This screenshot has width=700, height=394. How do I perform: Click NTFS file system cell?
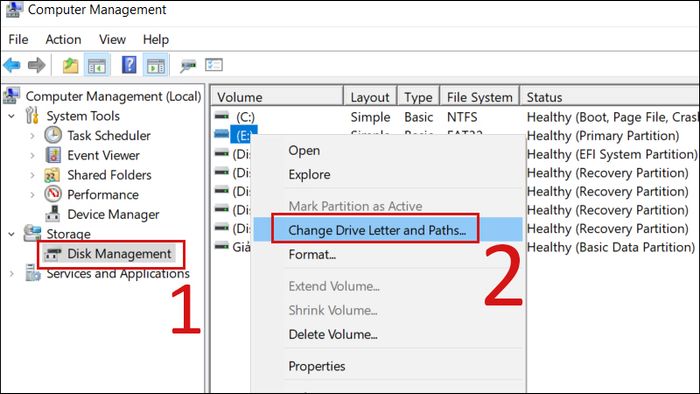[x=462, y=117]
